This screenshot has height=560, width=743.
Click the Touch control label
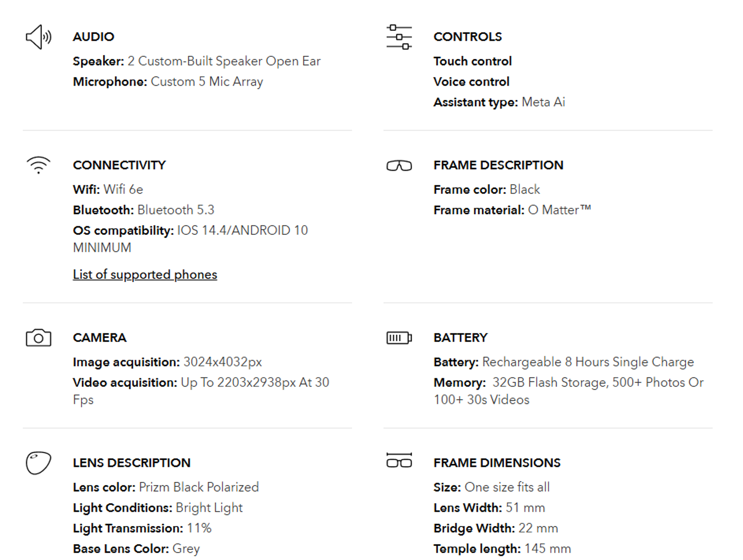(x=473, y=61)
